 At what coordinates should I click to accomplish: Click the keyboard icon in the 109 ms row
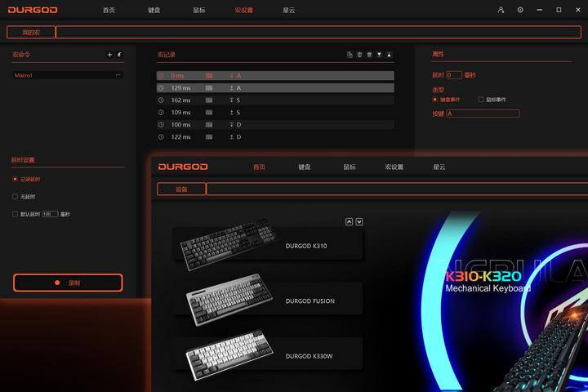209,113
